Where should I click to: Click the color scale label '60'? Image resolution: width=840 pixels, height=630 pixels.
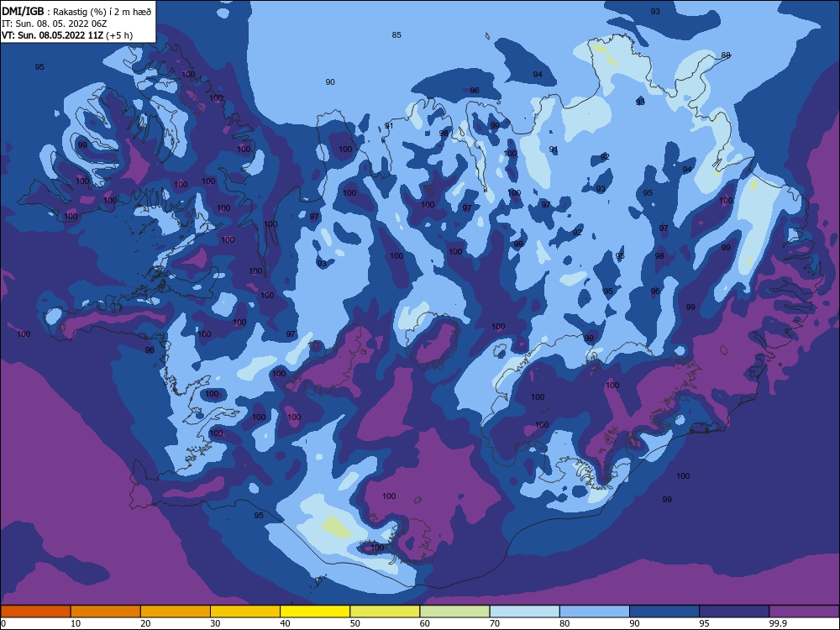[425, 623]
